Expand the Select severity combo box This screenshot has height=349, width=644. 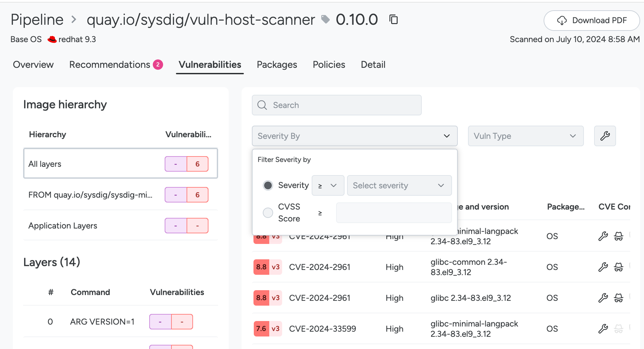pyautogui.click(x=399, y=185)
